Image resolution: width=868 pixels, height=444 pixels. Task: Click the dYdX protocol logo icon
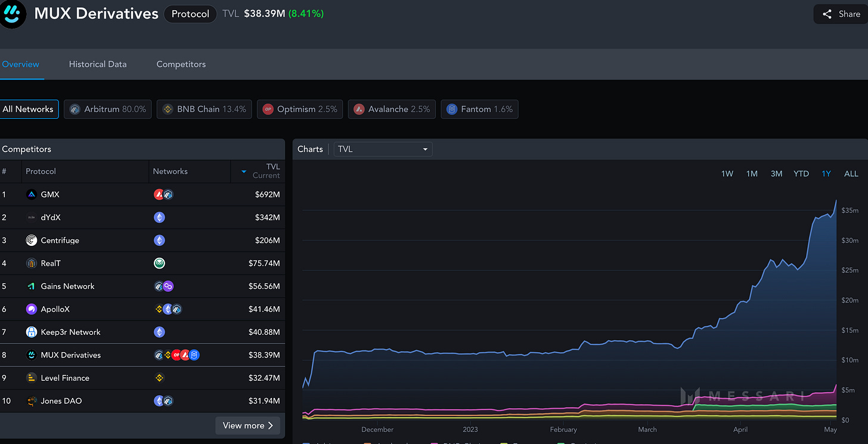(32, 217)
